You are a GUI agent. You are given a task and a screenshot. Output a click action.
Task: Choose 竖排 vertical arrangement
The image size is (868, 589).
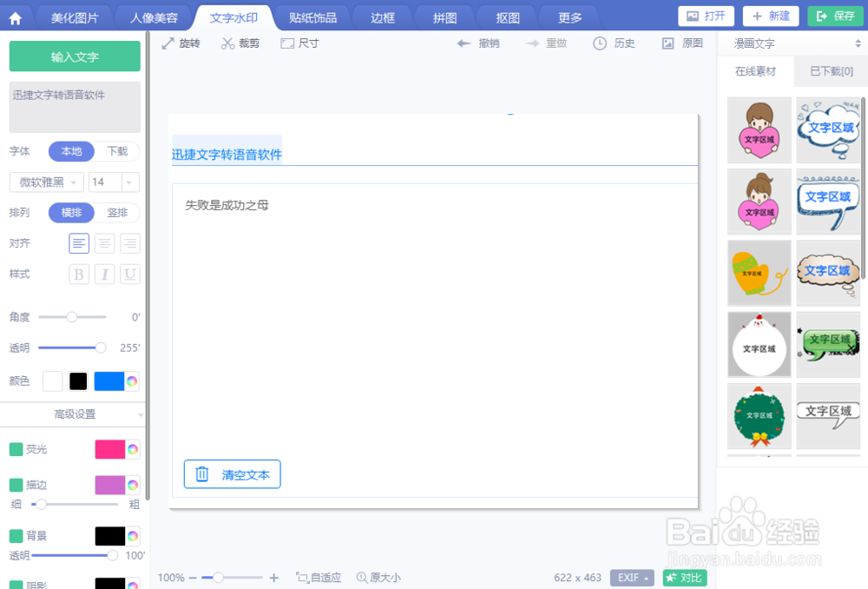pyautogui.click(x=117, y=213)
